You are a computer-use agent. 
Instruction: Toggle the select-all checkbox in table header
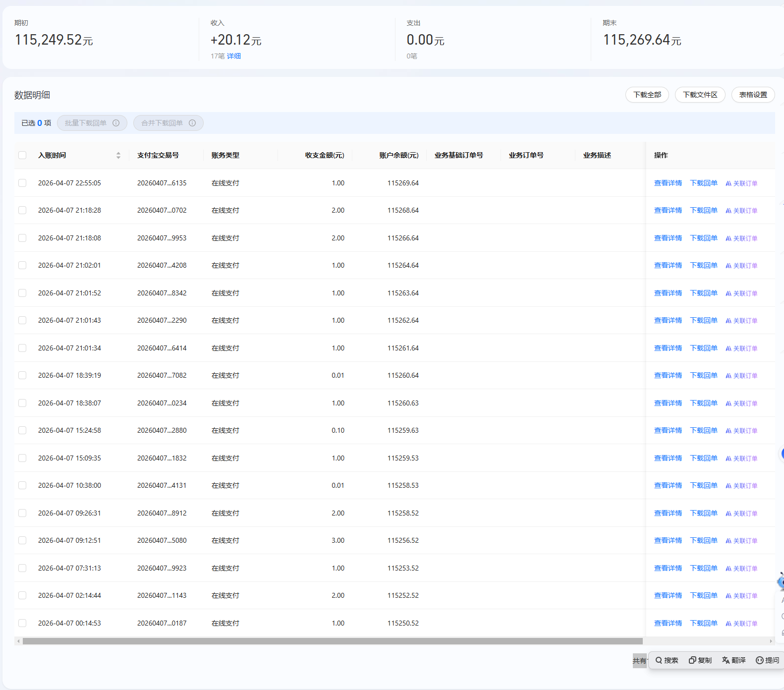click(22, 155)
